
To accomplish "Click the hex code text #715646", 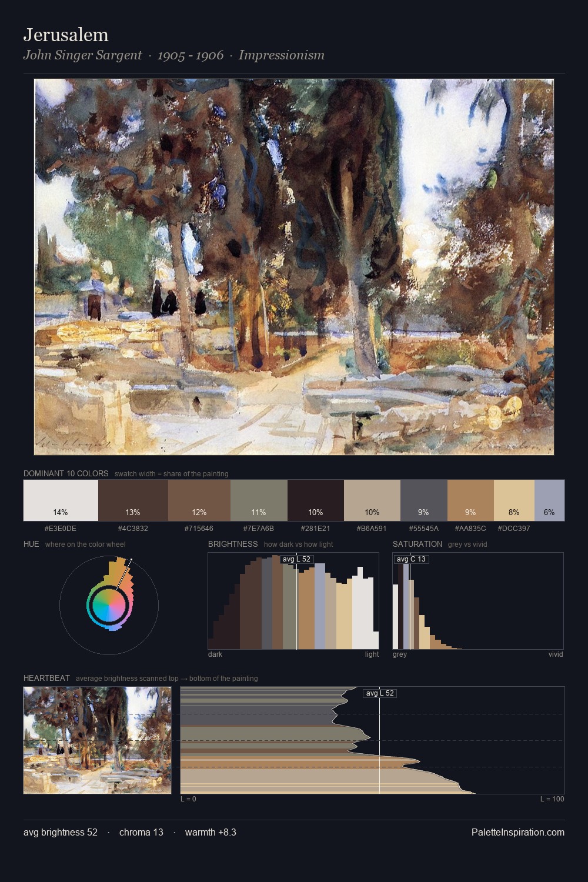I will tap(199, 529).
